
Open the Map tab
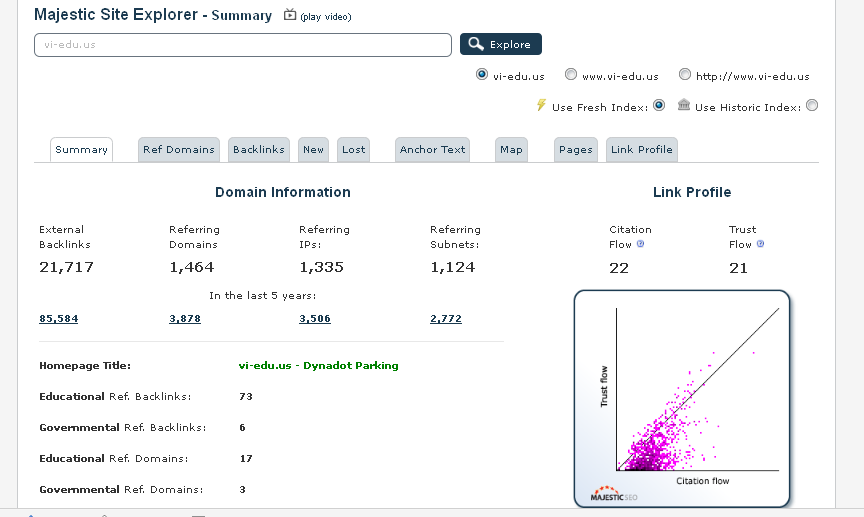click(x=511, y=149)
